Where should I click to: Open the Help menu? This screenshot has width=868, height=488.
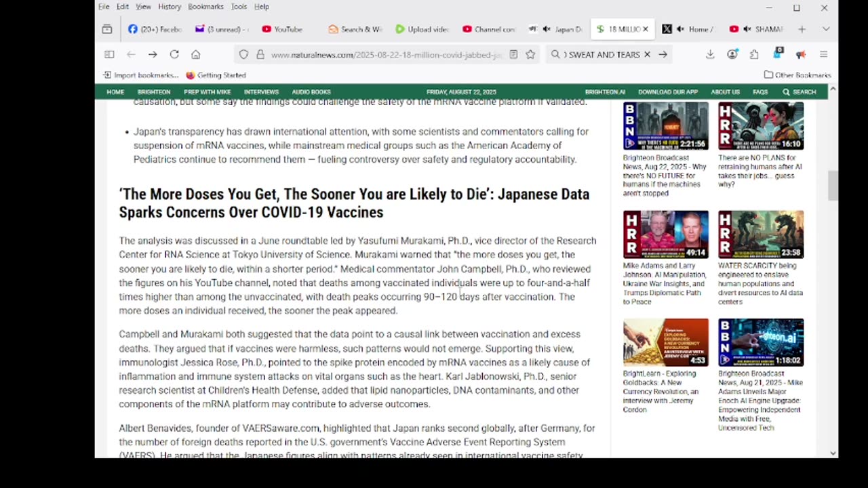tap(262, 7)
